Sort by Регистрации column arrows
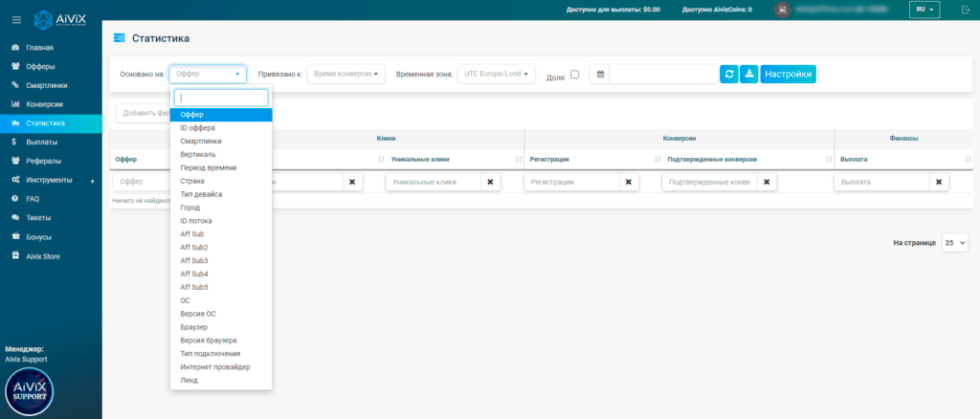 657,160
